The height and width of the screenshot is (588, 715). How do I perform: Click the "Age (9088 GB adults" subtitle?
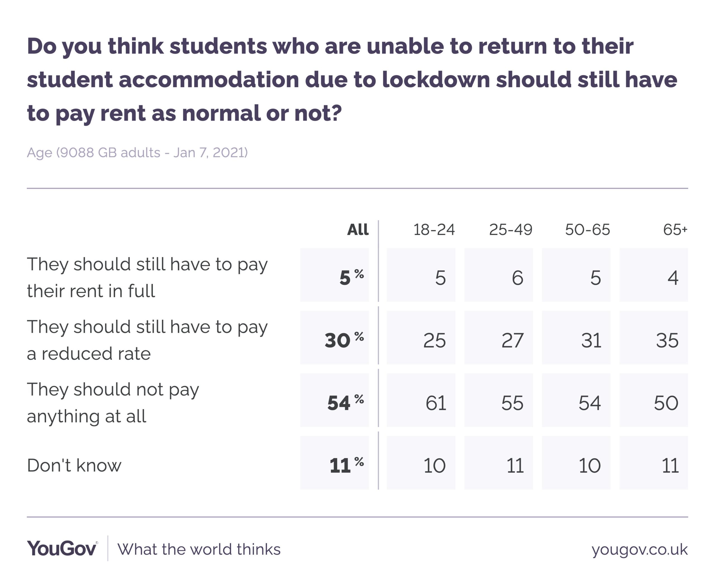137,152
